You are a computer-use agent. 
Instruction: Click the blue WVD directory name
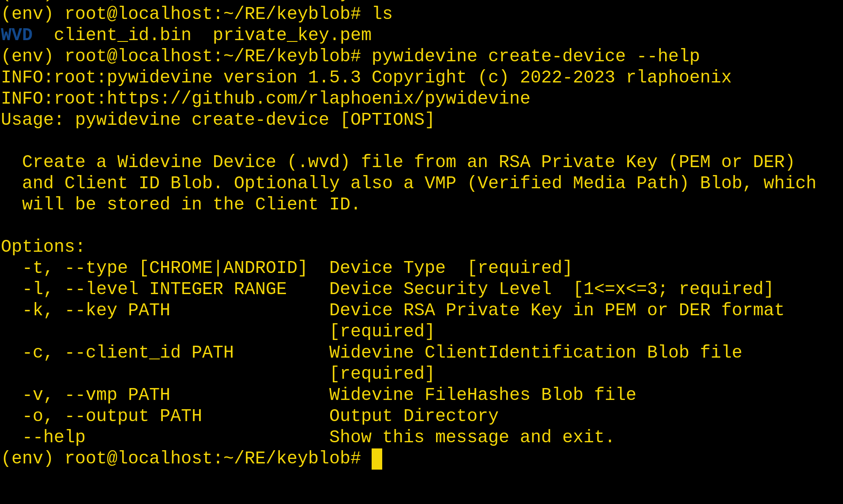point(17,35)
